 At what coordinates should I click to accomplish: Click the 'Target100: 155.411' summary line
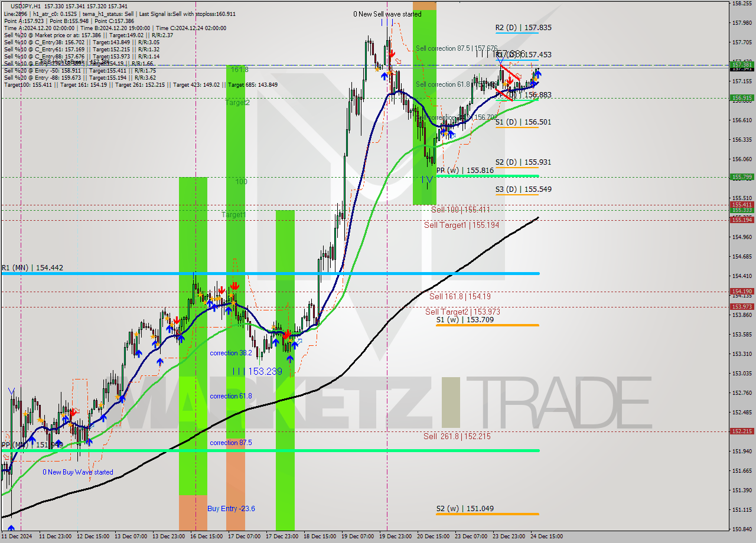[x=141, y=85]
